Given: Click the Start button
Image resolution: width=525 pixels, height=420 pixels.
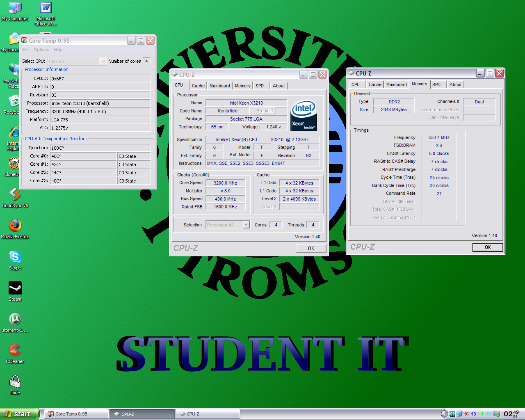Looking at the screenshot, I should pos(19,414).
